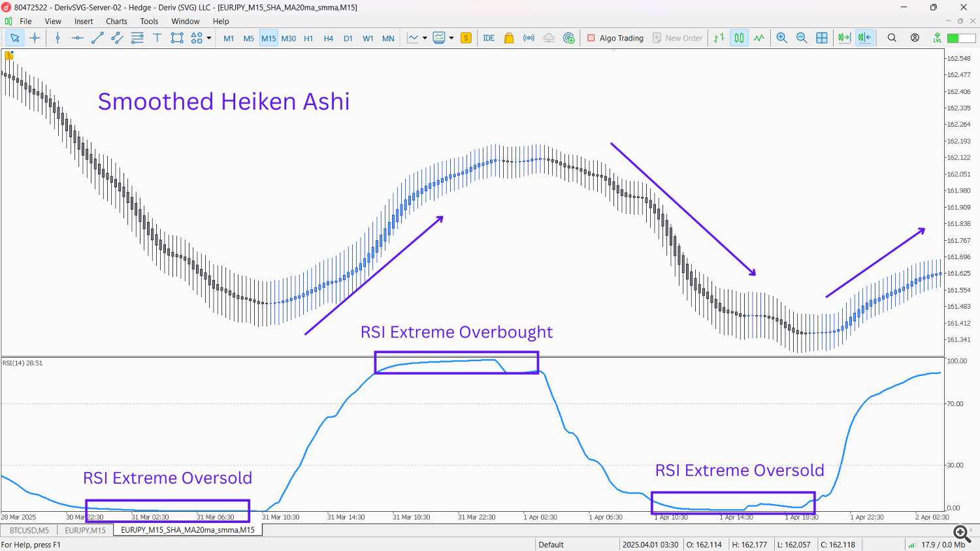This screenshot has height=551, width=980.
Task: Click the Smoothed Heiken Ashi chart label
Action: click(x=223, y=102)
